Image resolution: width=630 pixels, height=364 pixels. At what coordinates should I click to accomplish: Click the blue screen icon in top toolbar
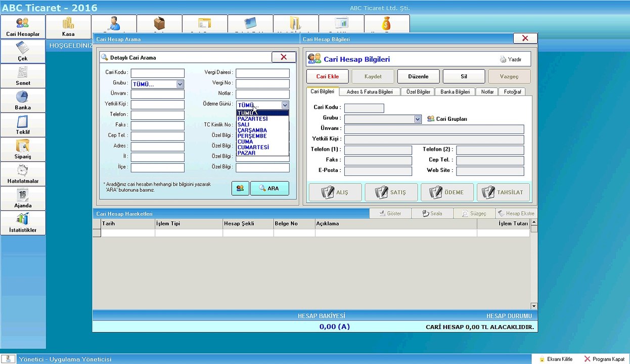[x=250, y=23]
